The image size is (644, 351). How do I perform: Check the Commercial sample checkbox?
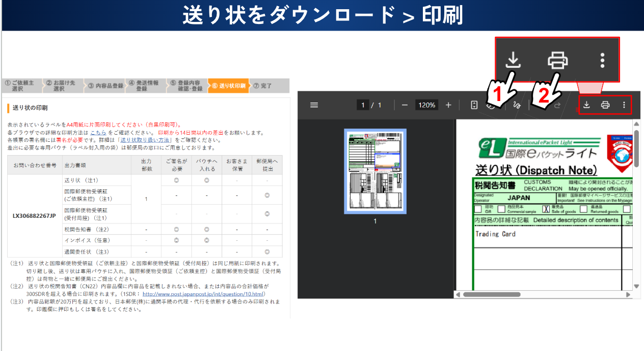coord(502,209)
